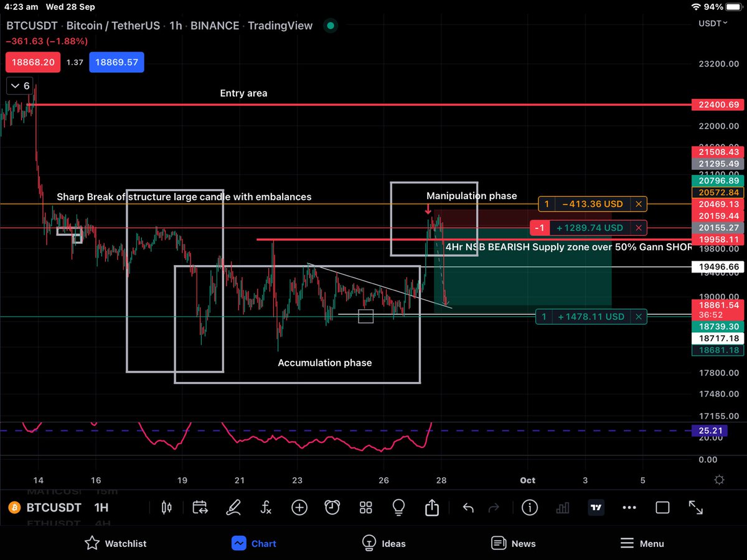Screen dimensions: 747x560
Task: Tap the Wi-Fi icon in status bar
Action: click(x=696, y=7)
